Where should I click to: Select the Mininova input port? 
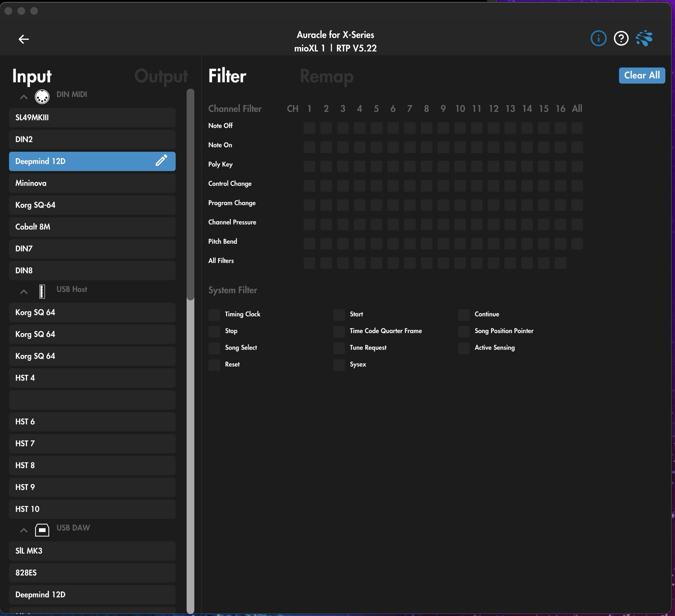[x=92, y=183]
